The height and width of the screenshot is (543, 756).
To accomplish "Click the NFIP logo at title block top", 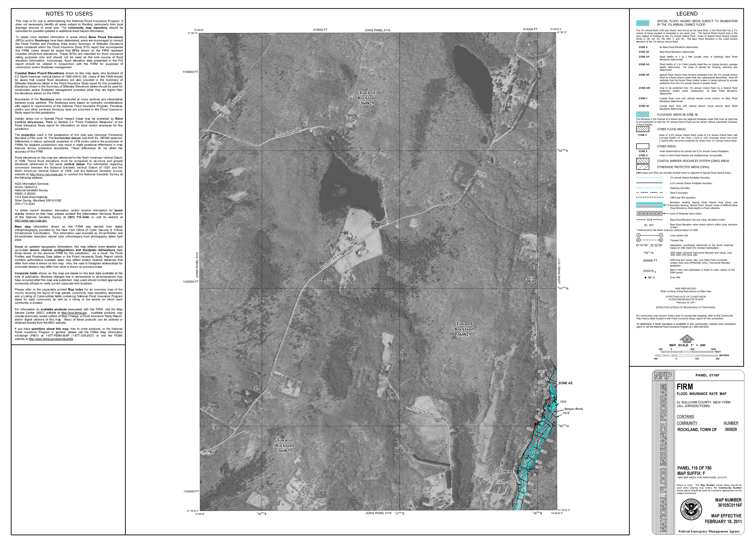I will pyautogui.click(x=663, y=375).
